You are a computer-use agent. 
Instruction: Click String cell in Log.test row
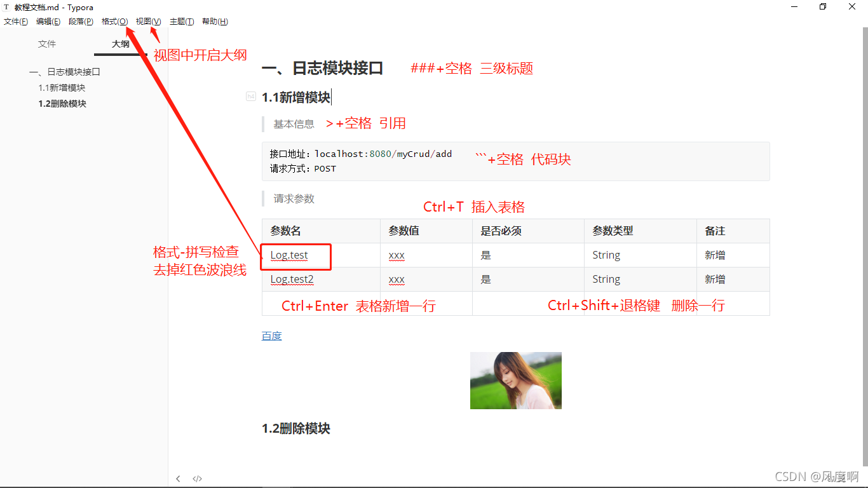point(641,255)
